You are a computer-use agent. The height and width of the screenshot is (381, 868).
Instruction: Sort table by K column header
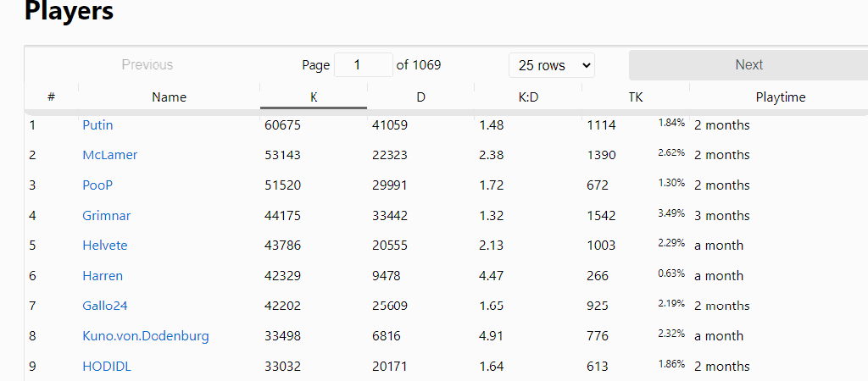tap(313, 97)
